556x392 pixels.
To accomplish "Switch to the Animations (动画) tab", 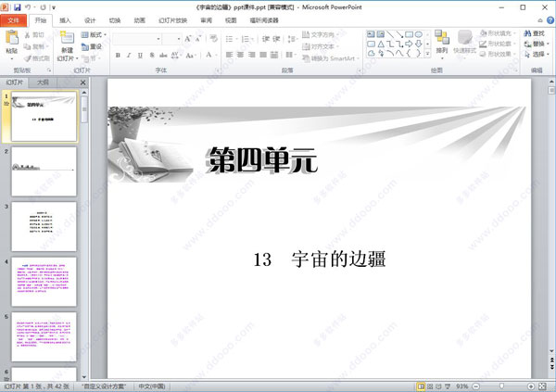I will click(x=139, y=20).
